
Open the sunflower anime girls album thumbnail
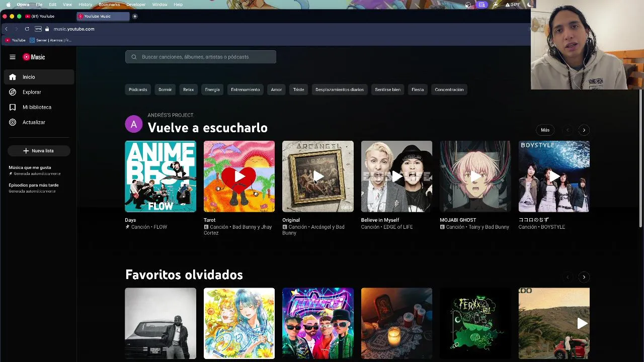(x=239, y=323)
